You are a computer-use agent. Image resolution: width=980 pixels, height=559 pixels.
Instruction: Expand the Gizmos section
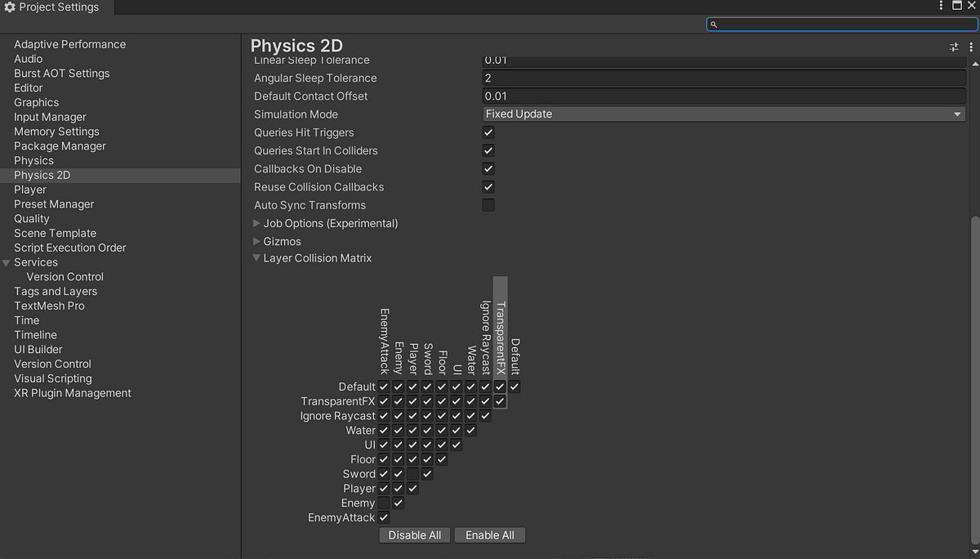[256, 241]
